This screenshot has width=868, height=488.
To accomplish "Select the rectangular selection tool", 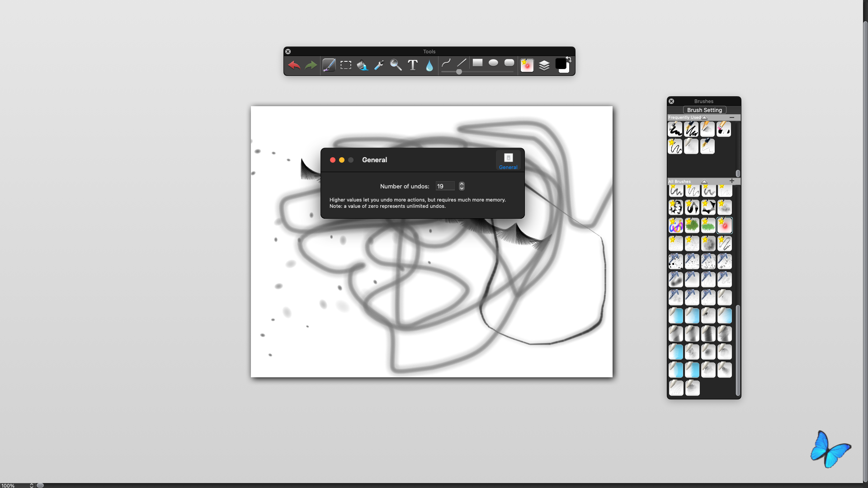I will point(346,66).
